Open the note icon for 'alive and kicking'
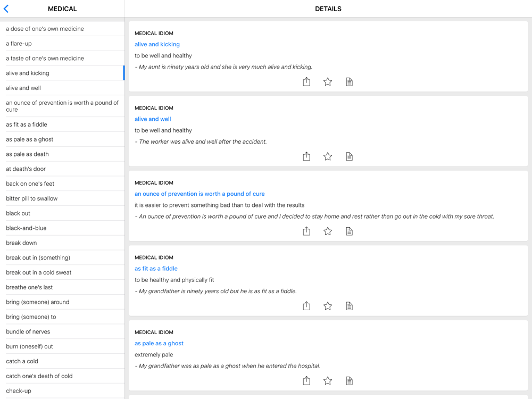The width and height of the screenshot is (532, 399). 349,81
